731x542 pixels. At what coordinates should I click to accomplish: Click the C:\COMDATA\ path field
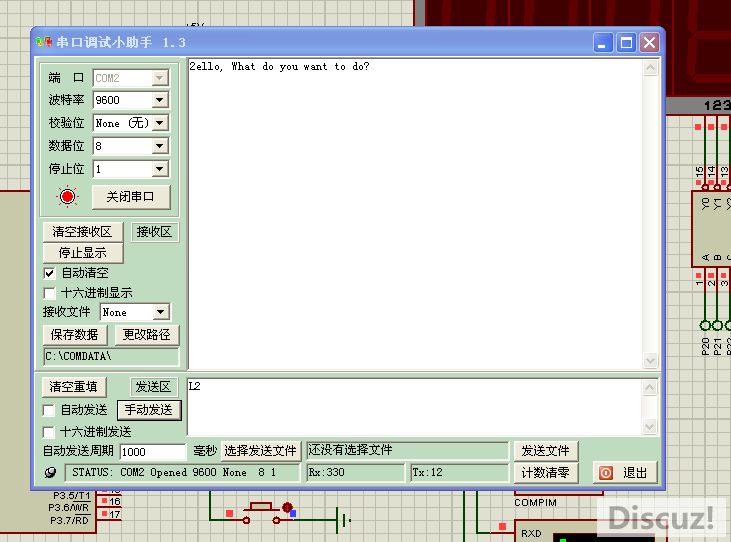pyautogui.click(x=111, y=357)
